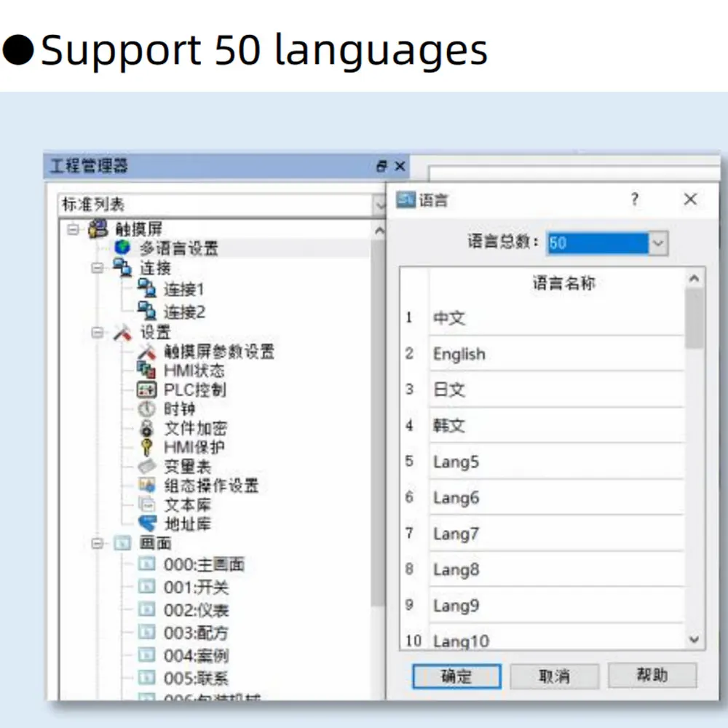Click the 触摸屏参数设置 icon

pos(147,352)
